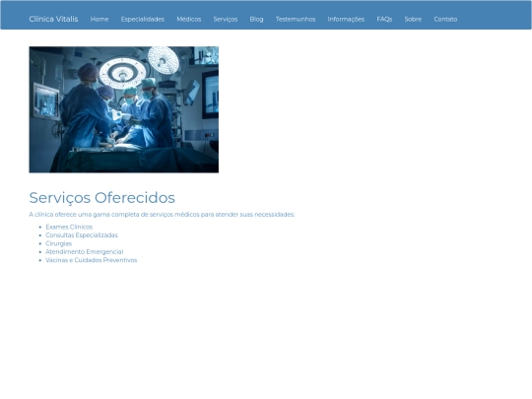Go to Especialidades in the navbar

point(143,20)
